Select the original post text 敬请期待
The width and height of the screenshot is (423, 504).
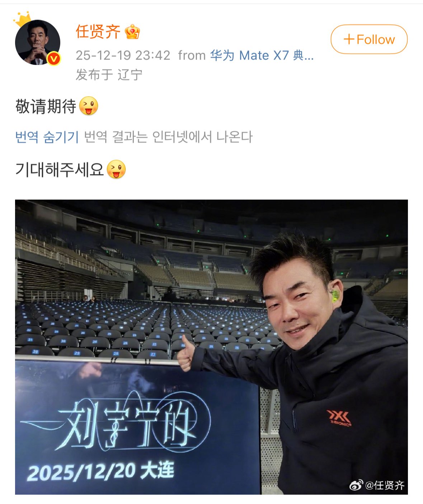[46, 106]
